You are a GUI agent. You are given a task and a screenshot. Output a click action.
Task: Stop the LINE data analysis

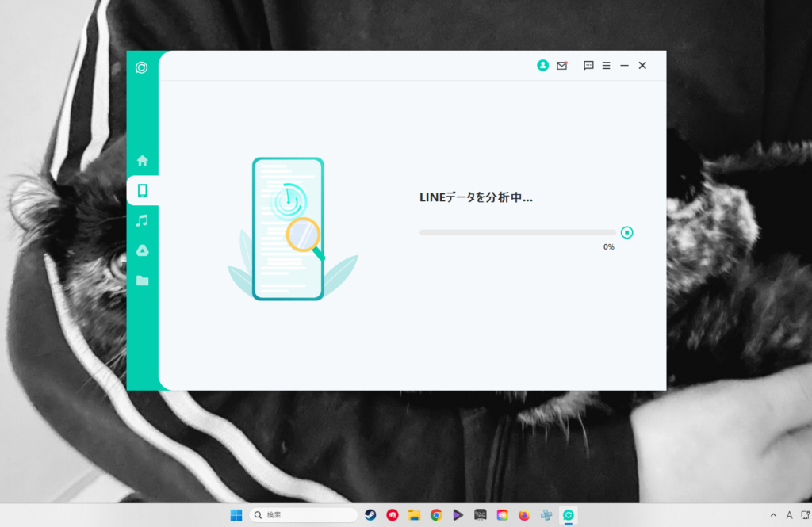pyautogui.click(x=627, y=232)
